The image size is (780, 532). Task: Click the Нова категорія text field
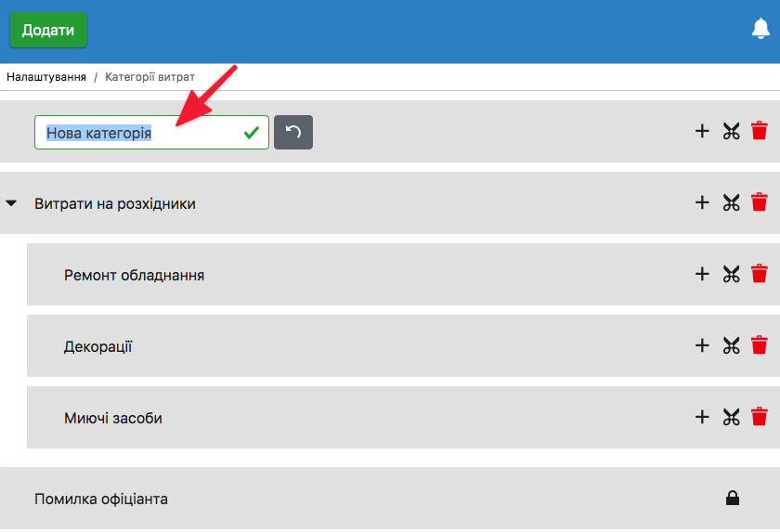coord(139,133)
